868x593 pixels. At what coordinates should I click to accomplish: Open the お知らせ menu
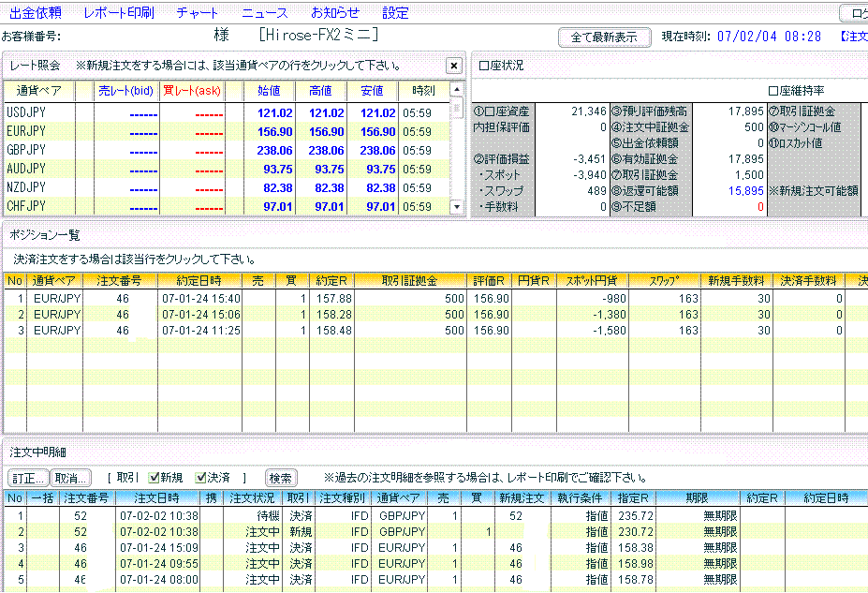335,12
